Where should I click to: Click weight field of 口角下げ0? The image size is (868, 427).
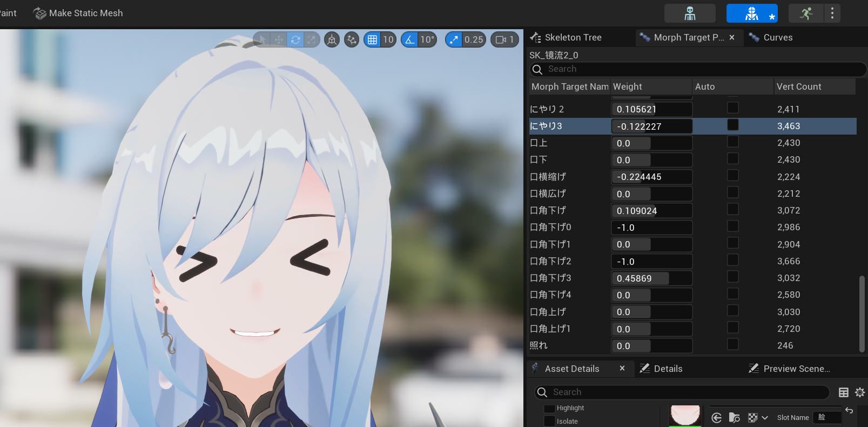651,228
